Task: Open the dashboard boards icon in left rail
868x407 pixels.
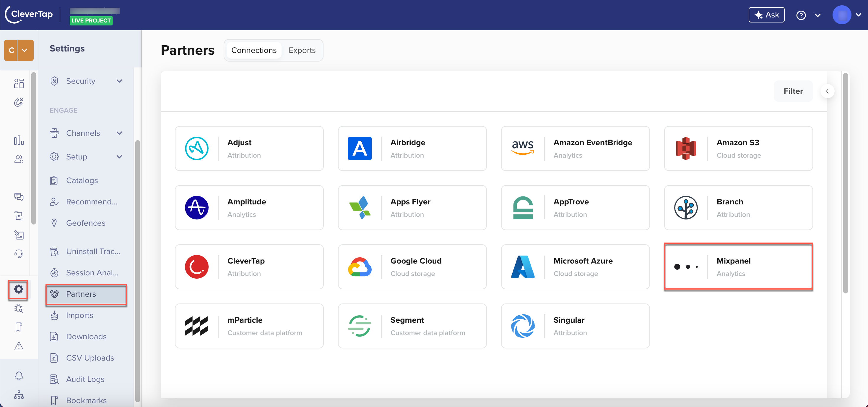Action: pyautogui.click(x=19, y=83)
